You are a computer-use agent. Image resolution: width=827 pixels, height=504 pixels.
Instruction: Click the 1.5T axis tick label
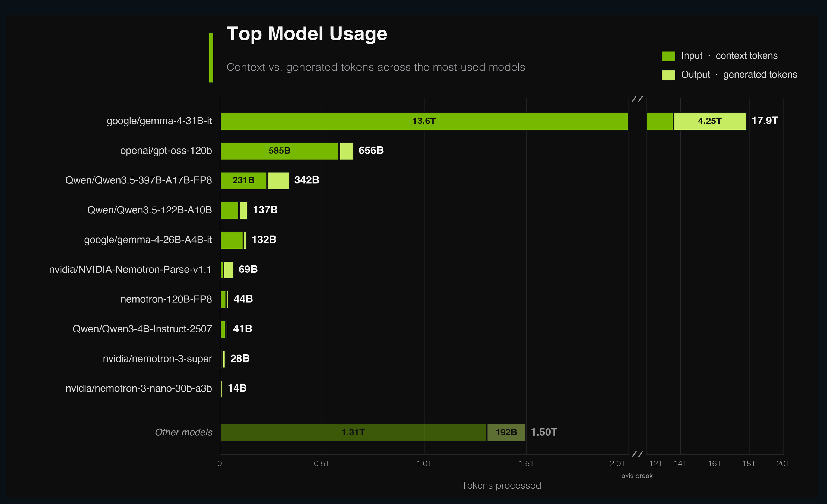526,464
